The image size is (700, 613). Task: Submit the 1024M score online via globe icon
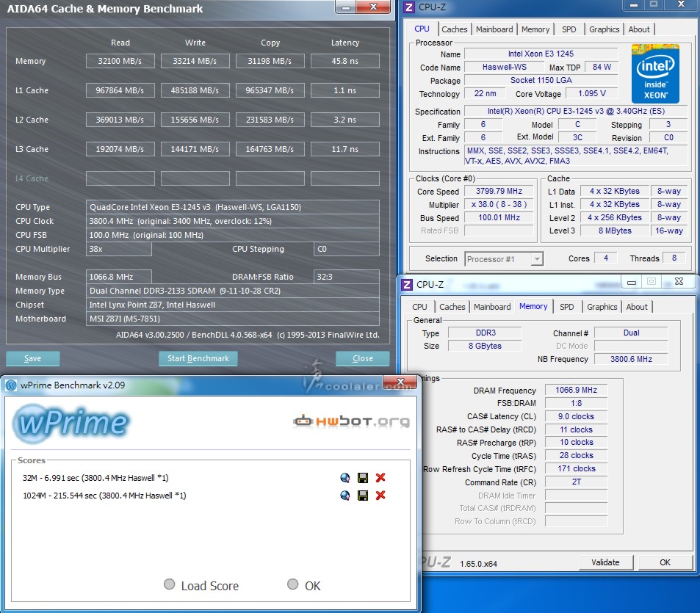tap(344, 496)
